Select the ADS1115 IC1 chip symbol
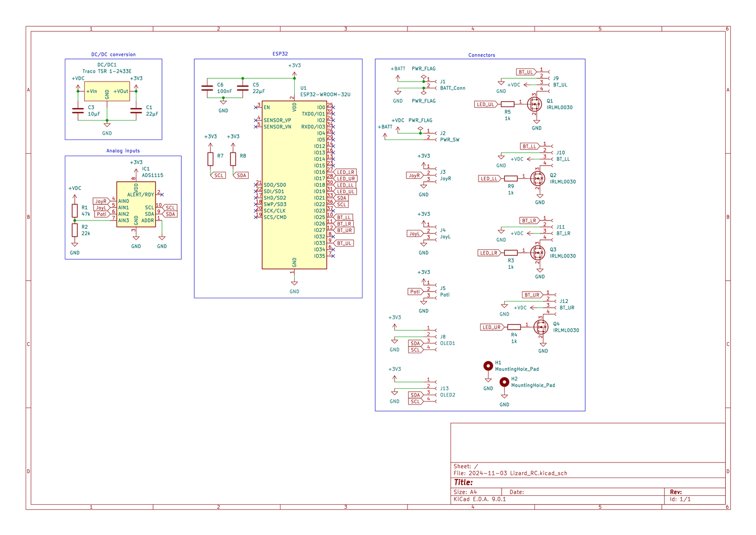Viewport: 756px width, 535px height. [x=136, y=204]
